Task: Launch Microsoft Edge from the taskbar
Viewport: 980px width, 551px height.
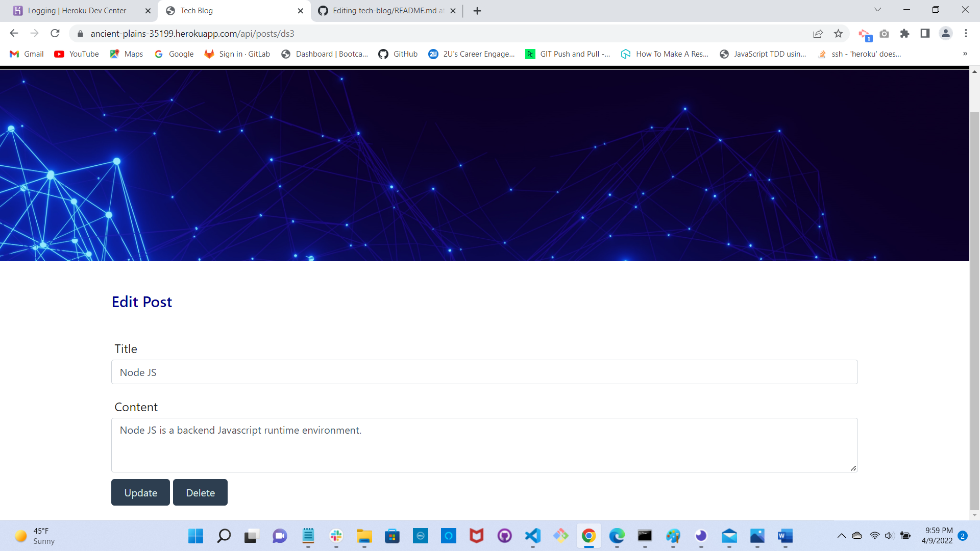Action: click(x=617, y=536)
